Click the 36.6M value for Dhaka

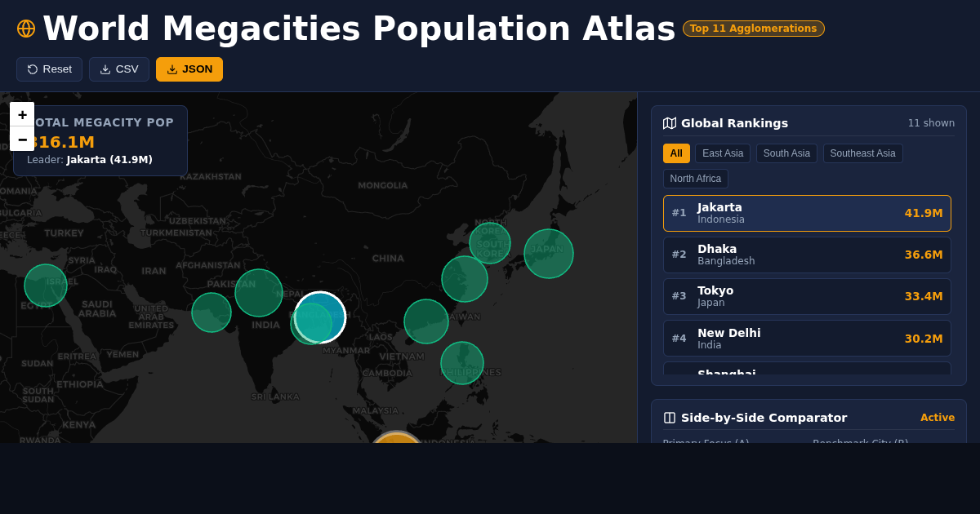coord(924,255)
